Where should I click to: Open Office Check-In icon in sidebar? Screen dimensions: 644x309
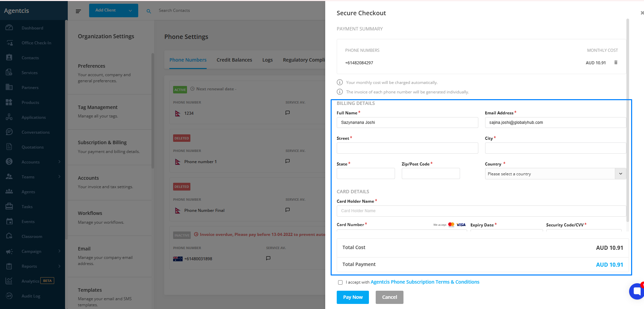(9, 43)
